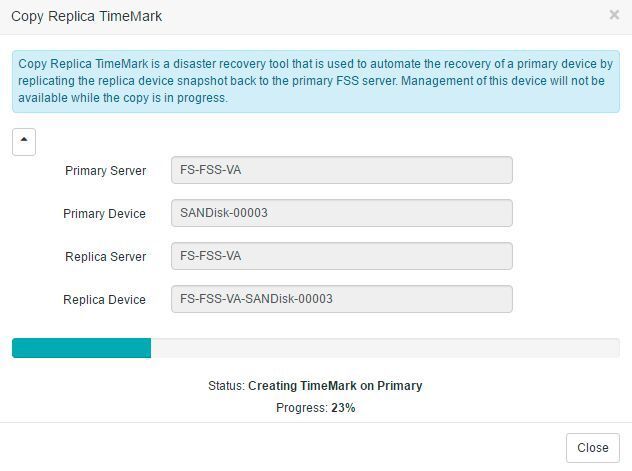Click the Primary Device label
The width and height of the screenshot is (632, 471).
click(104, 214)
